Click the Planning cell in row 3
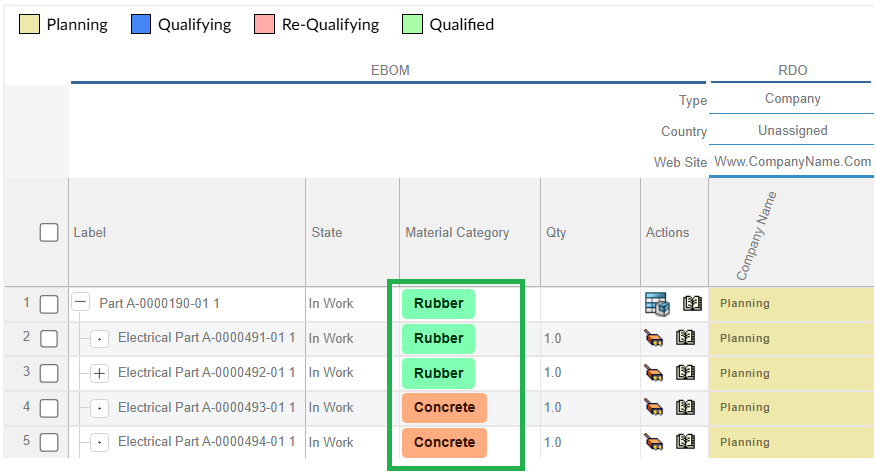This screenshot has height=472, width=876. pyautogui.click(x=790, y=373)
